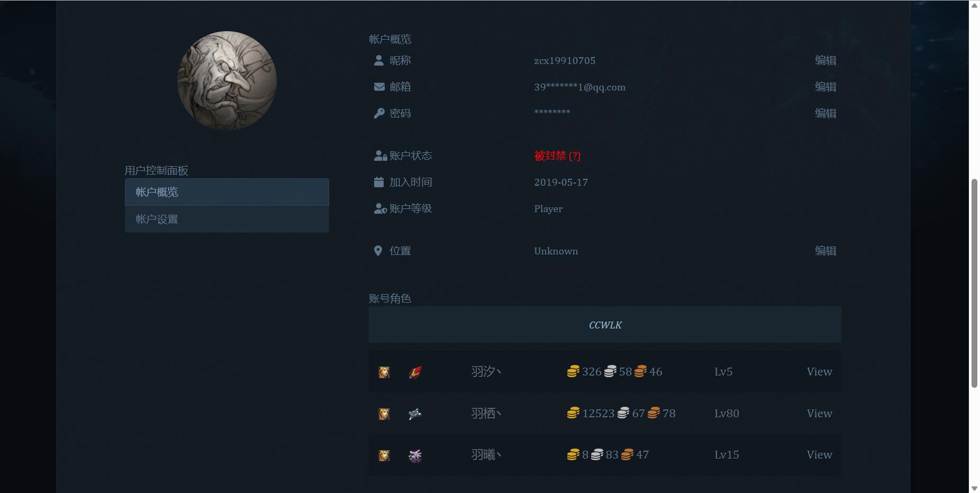Click View for character 羽曦丶
The image size is (980, 493).
coord(819,454)
